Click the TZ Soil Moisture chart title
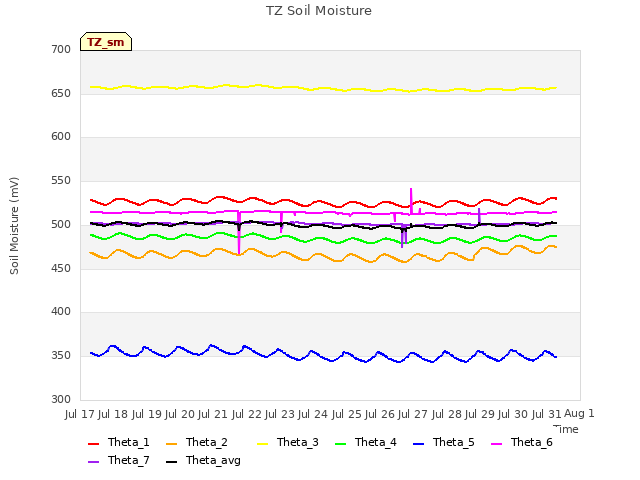The image size is (640, 480). (x=319, y=11)
